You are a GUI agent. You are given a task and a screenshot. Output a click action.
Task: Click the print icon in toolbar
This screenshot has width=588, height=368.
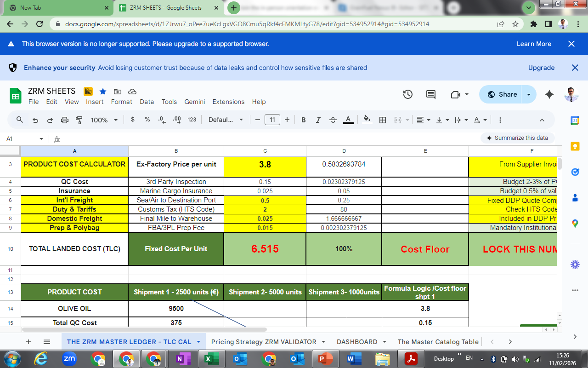click(65, 120)
